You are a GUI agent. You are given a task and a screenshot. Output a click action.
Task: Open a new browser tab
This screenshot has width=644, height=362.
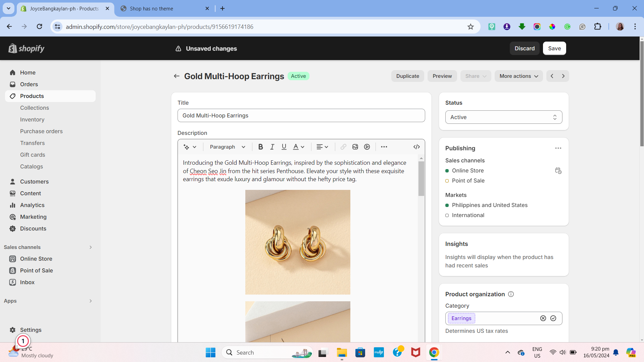[x=222, y=9]
